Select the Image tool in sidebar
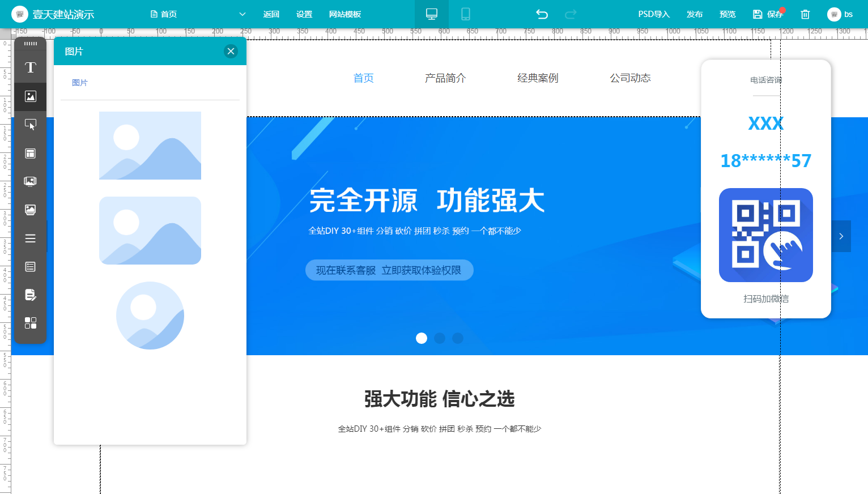This screenshot has width=868, height=494. click(x=31, y=96)
